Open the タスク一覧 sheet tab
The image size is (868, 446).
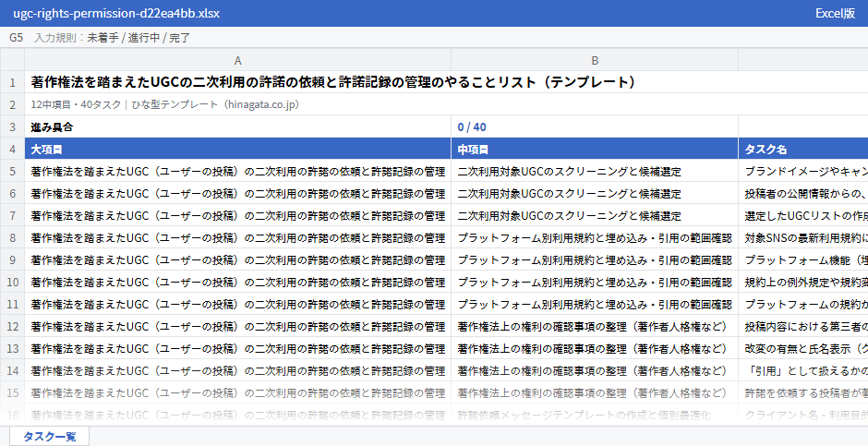tap(49, 436)
